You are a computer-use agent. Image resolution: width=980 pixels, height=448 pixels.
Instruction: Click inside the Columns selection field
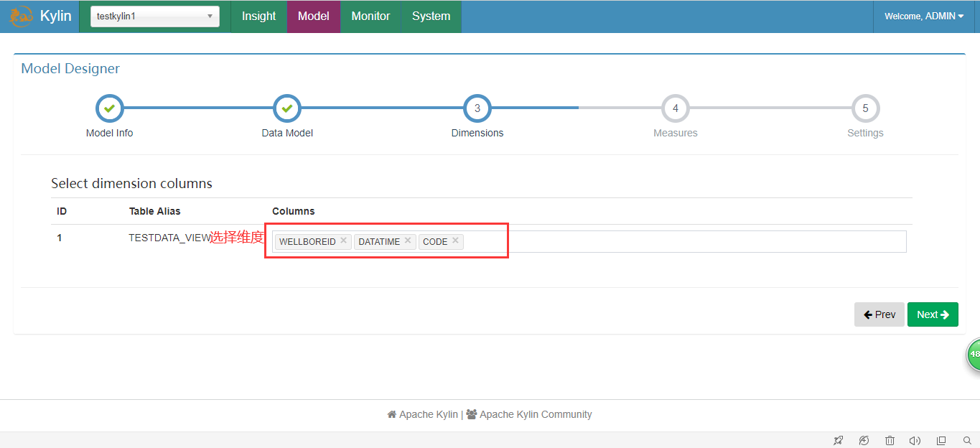[589, 241]
